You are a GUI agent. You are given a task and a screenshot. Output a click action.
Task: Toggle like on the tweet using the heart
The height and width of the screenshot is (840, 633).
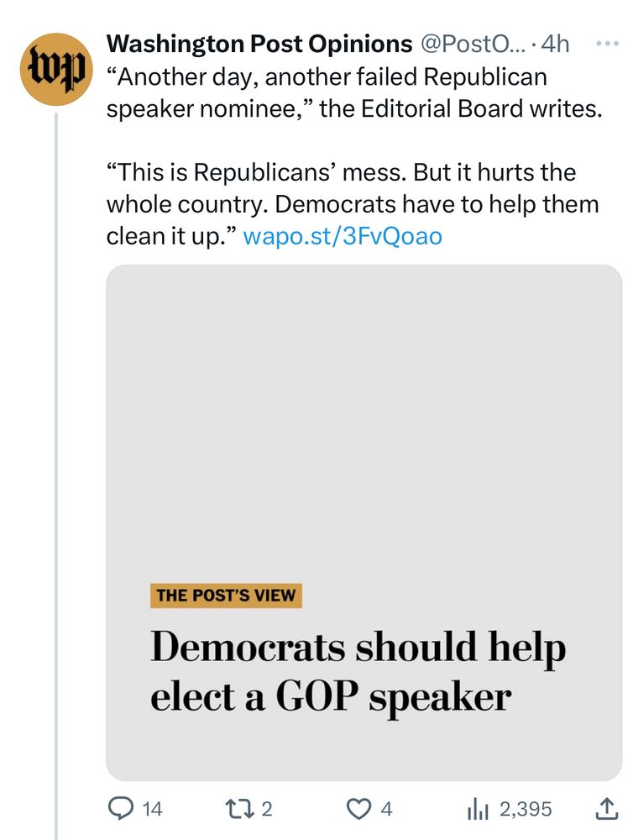tap(358, 809)
